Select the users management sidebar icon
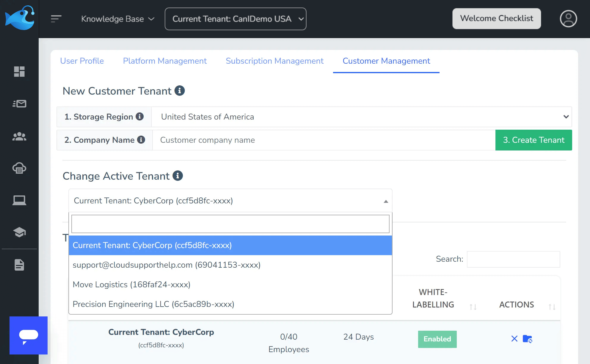Screen dimensions: 590x364 pos(19,136)
